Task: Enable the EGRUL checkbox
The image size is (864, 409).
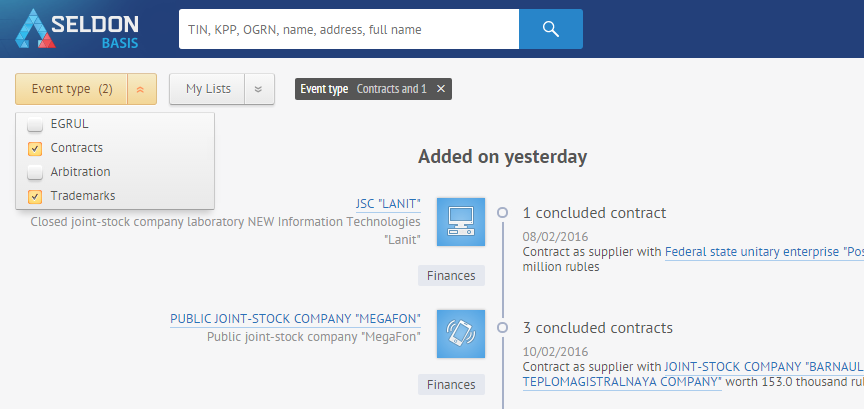Action: 35,125
